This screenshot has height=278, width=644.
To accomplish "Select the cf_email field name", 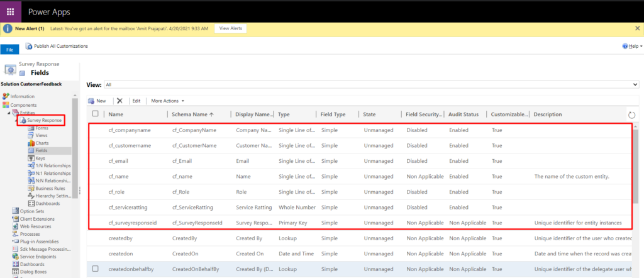I will pos(118,161).
